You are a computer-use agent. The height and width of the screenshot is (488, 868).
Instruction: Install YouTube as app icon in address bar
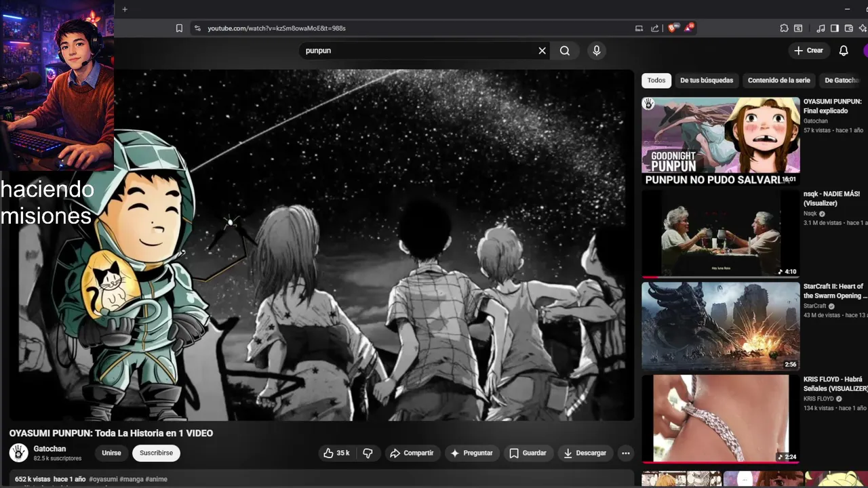click(x=639, y=28)
